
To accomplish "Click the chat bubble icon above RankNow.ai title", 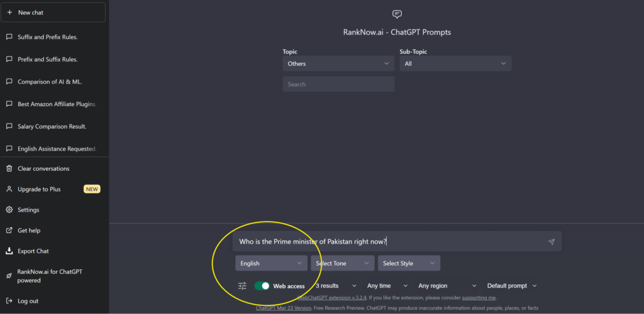I will click(397, 14).
